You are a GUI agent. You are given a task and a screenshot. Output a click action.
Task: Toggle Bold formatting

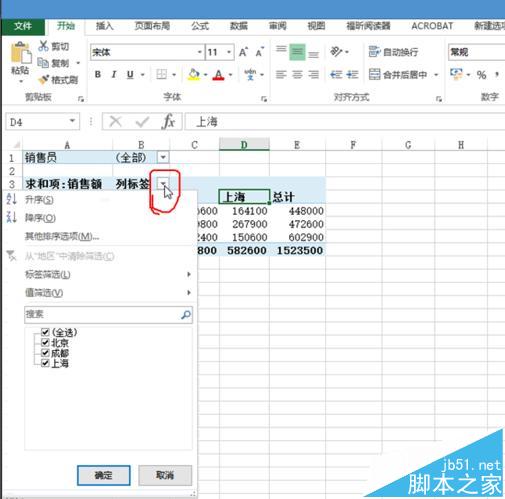98,74
